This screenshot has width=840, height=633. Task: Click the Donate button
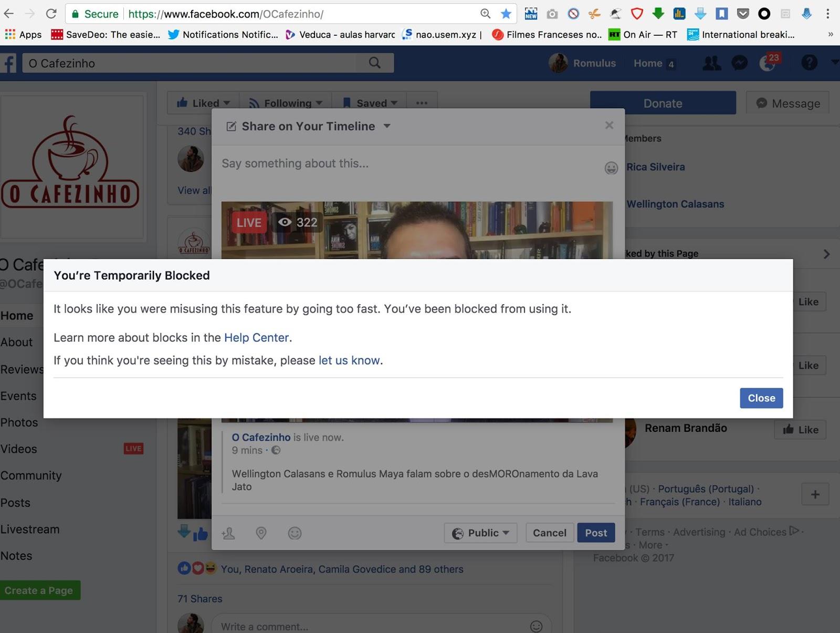pyautogui.click(x=663, y=103)
